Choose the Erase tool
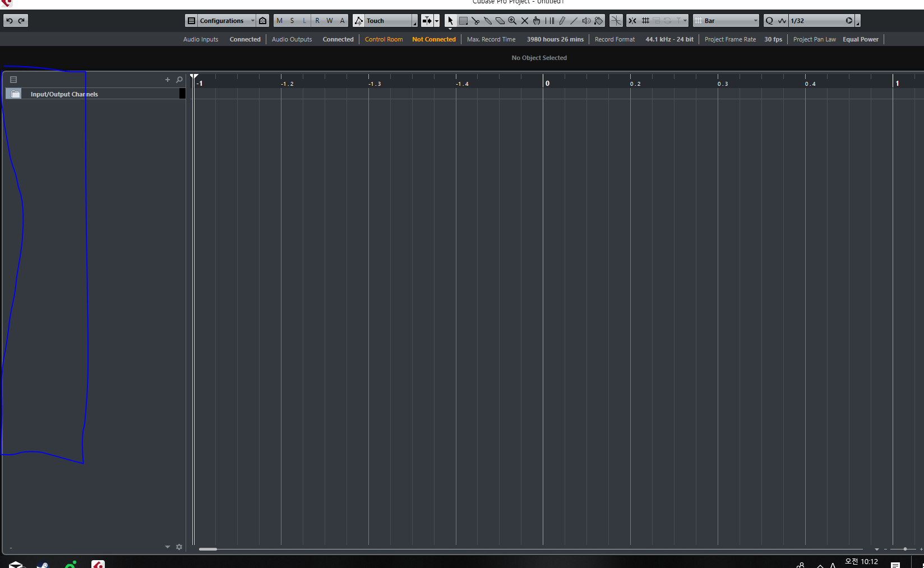The height and width of the screenshot is (568, 924). (500, 21)
